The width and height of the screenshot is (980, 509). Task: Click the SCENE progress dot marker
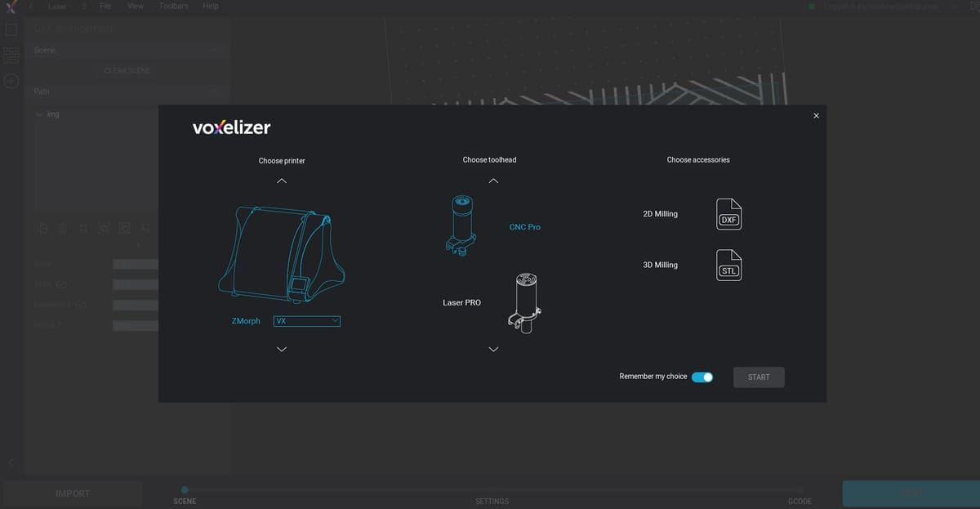click(185, 489)
